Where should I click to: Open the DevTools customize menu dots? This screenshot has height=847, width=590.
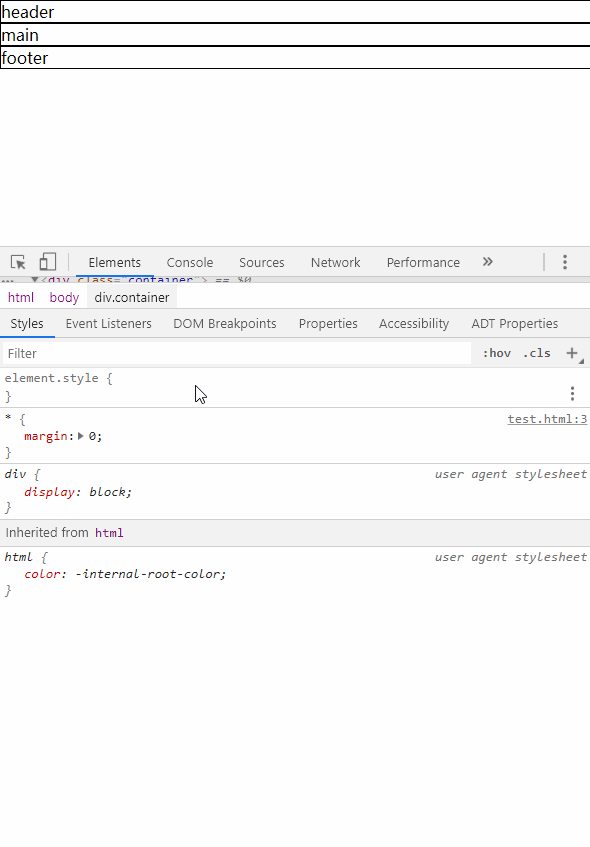[565, 262]
